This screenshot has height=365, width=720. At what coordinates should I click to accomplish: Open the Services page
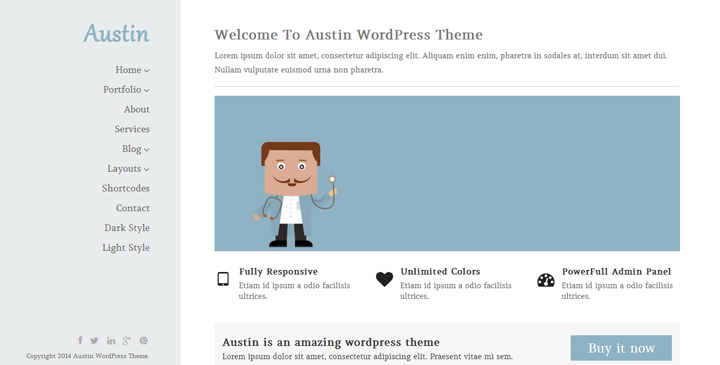click(x=132, y=129)
